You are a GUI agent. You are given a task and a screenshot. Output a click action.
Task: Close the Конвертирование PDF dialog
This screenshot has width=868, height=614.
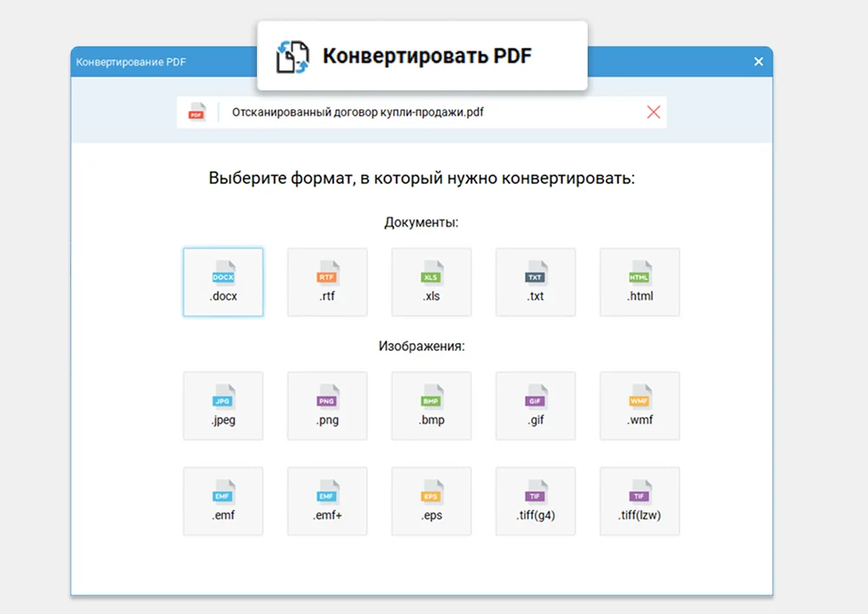tap(758, 61)
